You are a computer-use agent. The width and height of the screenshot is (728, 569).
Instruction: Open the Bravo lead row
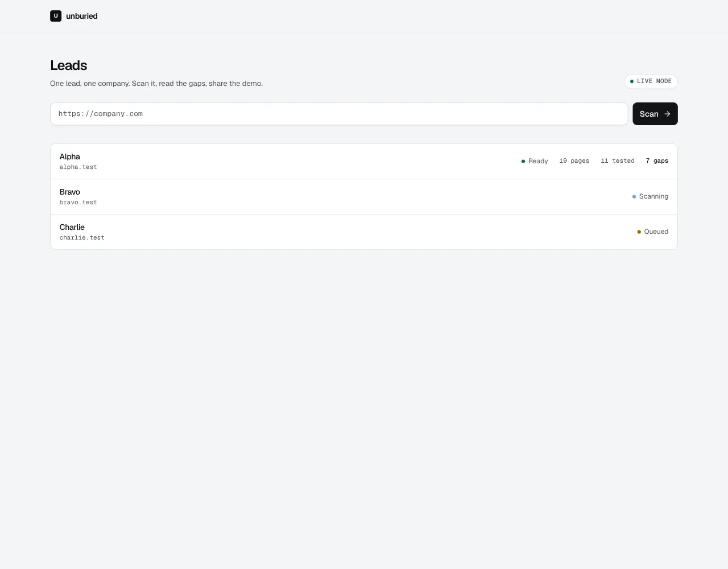(364, 197)
